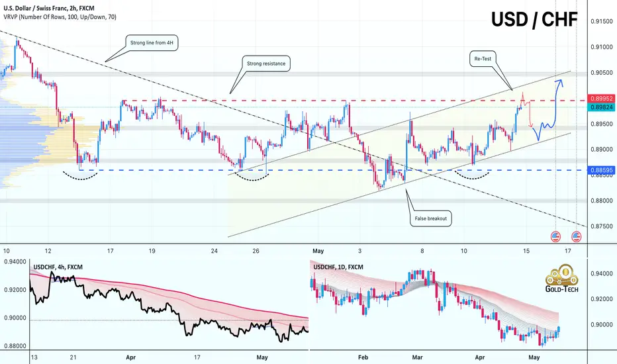This screenshot has height=364, width=617.
Task: Click the left US flag economic event icon
Action: pyautogui.click(x=555, y=236)
